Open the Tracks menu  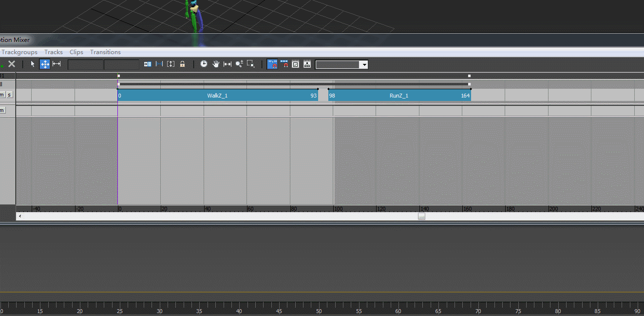pos(54,52)
